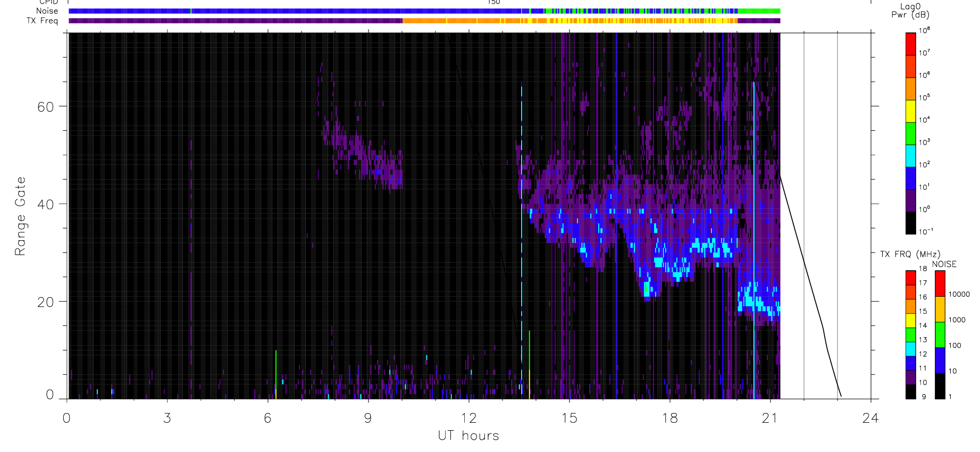Select the 40 tick label on the Range Gate axis
This screenshot has width=980, height=452.
[46, 204]
